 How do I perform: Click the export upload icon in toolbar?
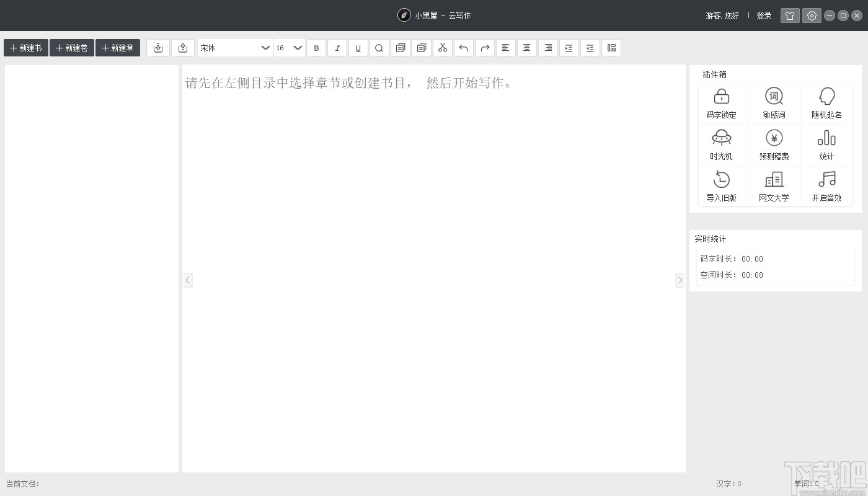[183, 48]
